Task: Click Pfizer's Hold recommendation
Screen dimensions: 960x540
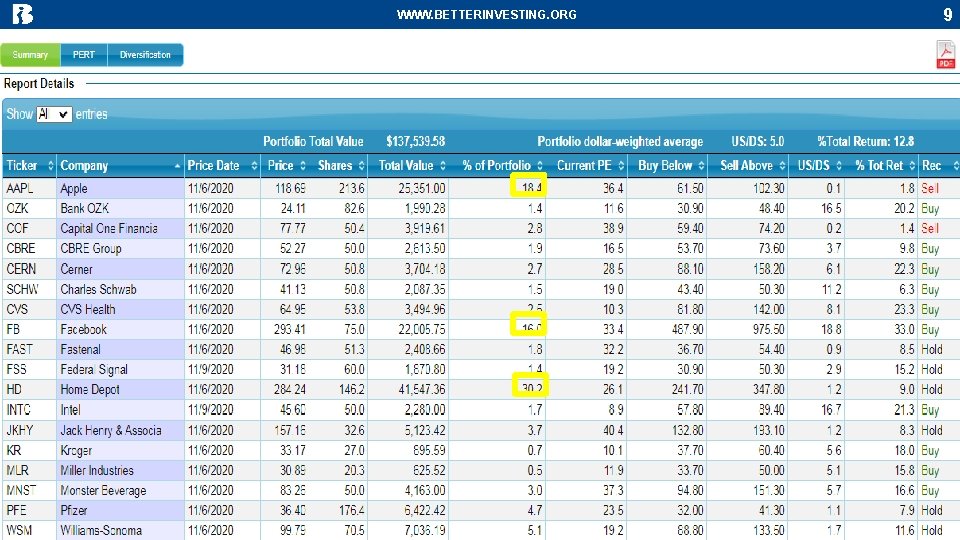Action: (932, 510)
